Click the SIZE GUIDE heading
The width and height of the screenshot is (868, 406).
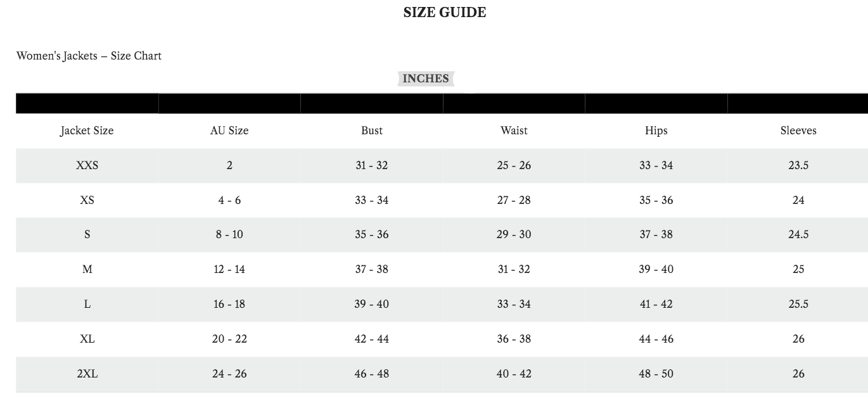click(x=445, y=13)
